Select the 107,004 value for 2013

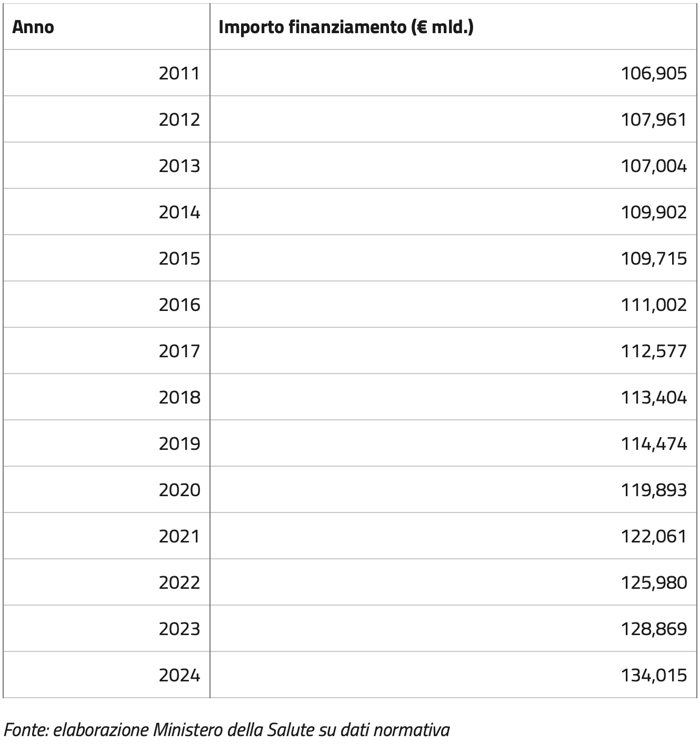(x=654, y=166)
